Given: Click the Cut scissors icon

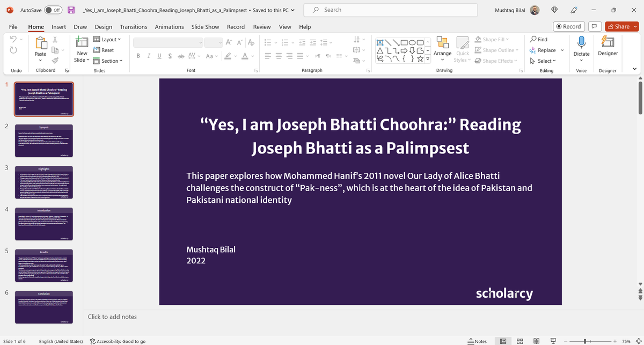Looking at the screenshot, I should [55, 39].
